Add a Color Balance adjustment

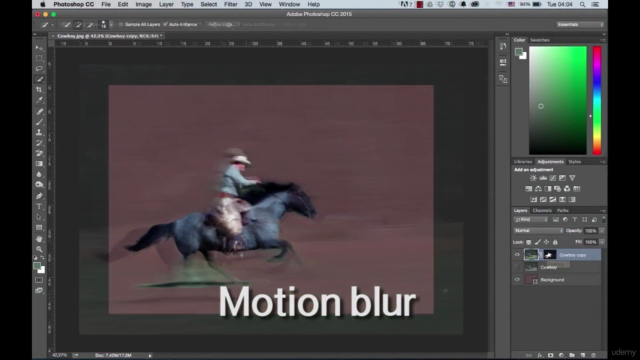pos(538,189)
